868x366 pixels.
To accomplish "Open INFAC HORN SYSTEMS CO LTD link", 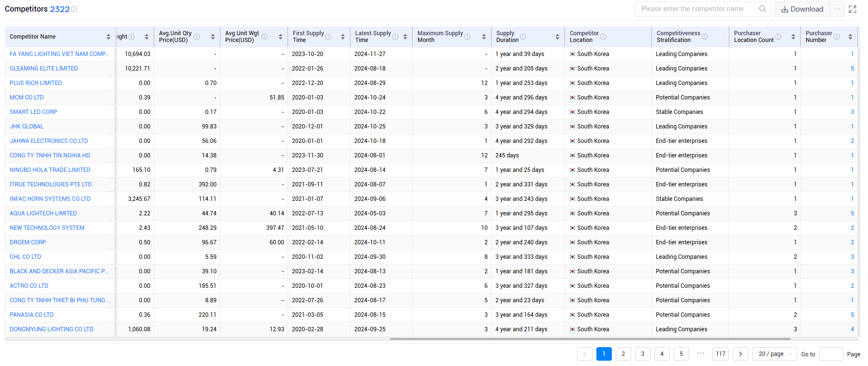I will [x=50, y=199].
